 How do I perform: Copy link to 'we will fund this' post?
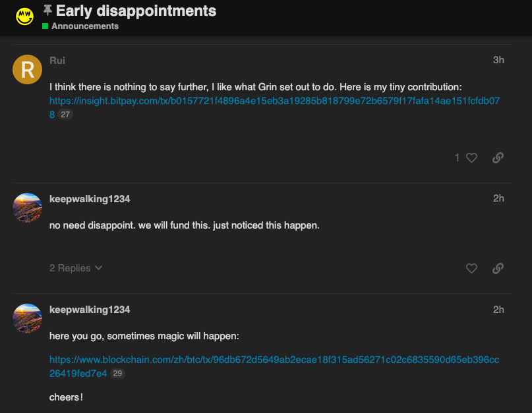(498, 269)
